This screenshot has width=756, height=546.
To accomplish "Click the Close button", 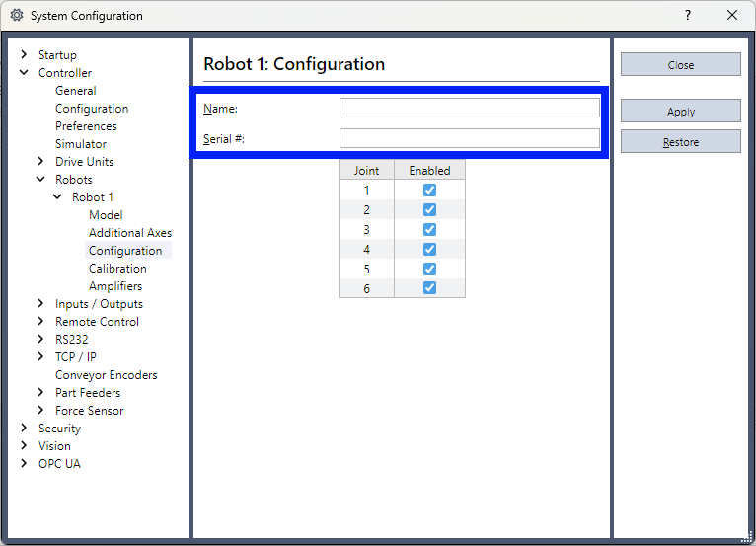I will coord(680,64).
